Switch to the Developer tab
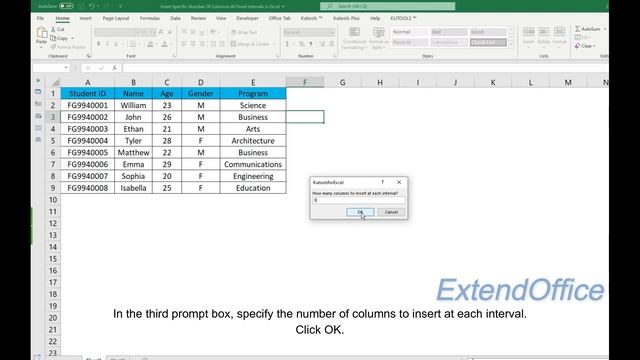The height and width of the screenshot is (360, 640). point(247,18)
